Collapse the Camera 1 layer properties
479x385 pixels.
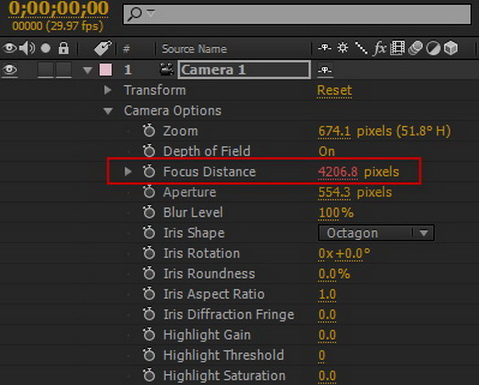pos(88,70)
